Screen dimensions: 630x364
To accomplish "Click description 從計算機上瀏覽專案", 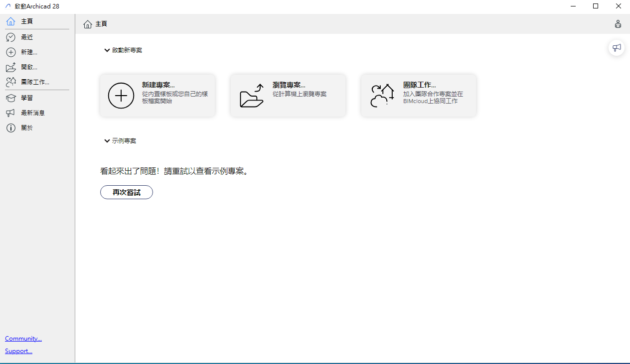I will tap(300, 94).
